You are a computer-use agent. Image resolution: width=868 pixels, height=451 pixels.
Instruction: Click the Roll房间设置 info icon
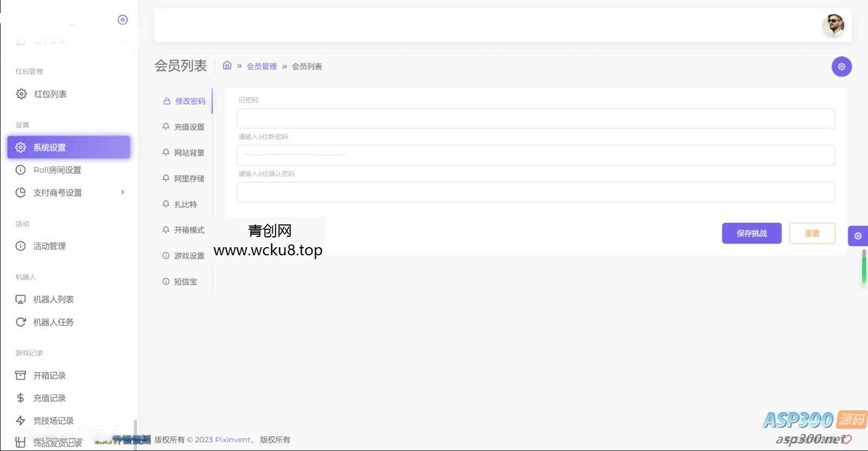(21, 170)
